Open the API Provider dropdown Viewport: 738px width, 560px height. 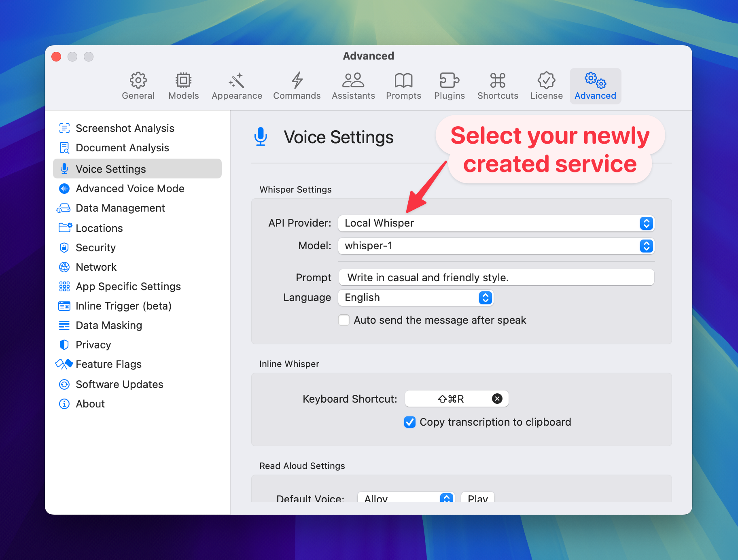point(496,223)
